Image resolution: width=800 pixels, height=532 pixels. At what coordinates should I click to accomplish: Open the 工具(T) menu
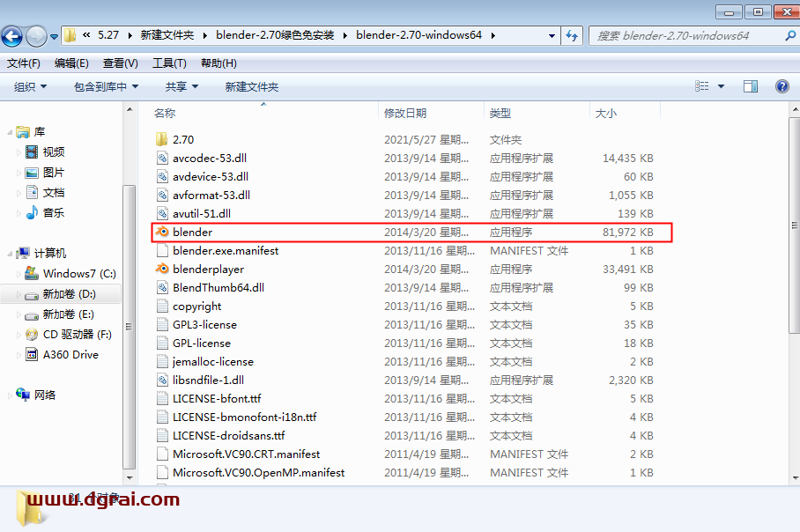click(x=169, y=63)
